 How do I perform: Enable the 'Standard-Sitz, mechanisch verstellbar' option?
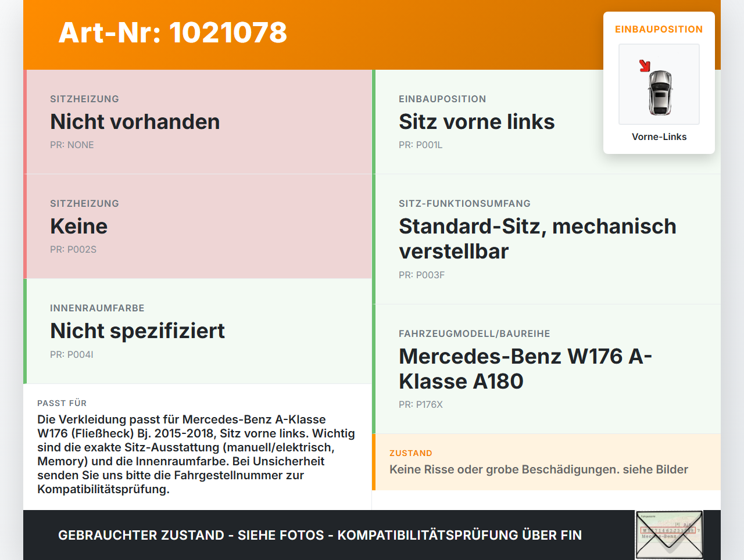coord(537,238)
